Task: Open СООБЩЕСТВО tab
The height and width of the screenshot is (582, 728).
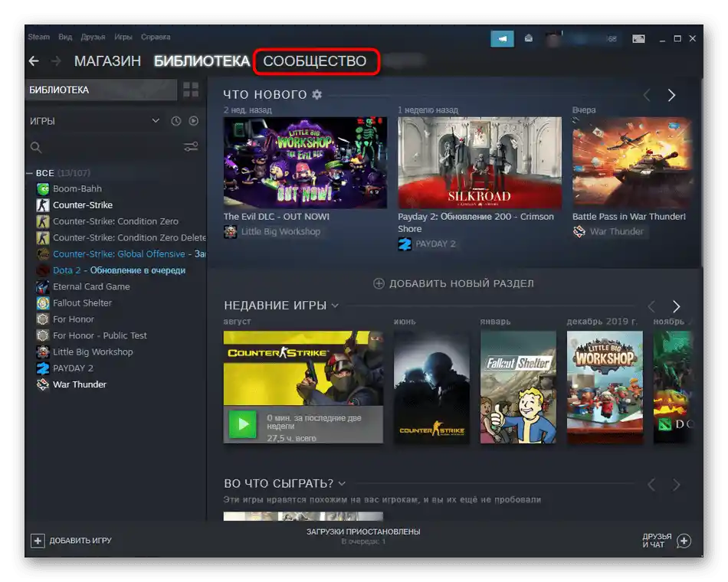Action: point(315,61)
